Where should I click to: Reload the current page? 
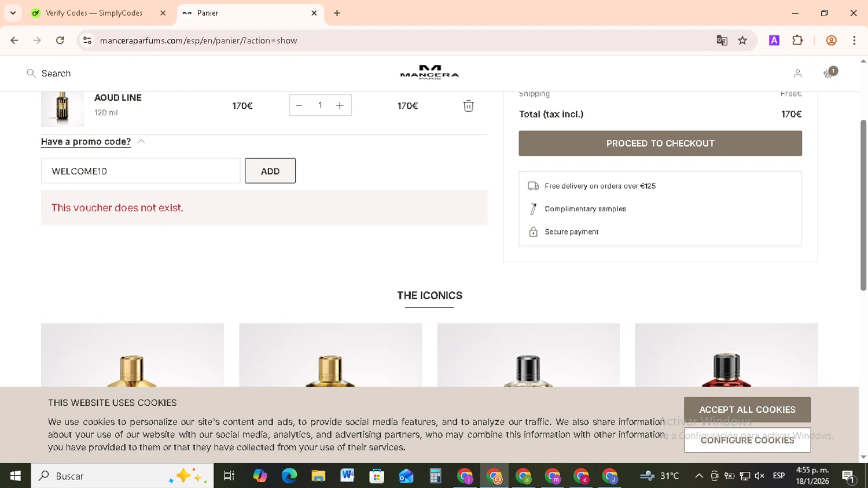coord(60,41)
